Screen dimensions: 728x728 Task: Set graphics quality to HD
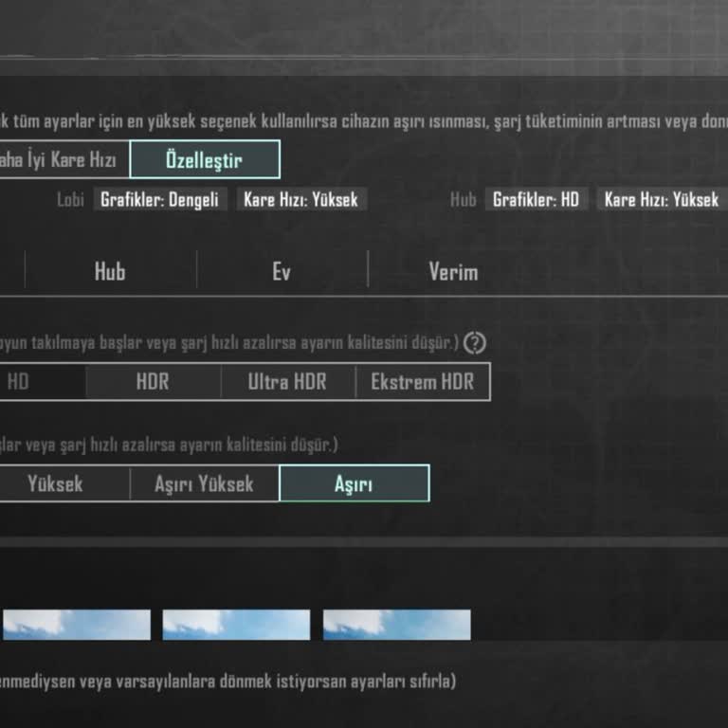[x=43, y=382]
